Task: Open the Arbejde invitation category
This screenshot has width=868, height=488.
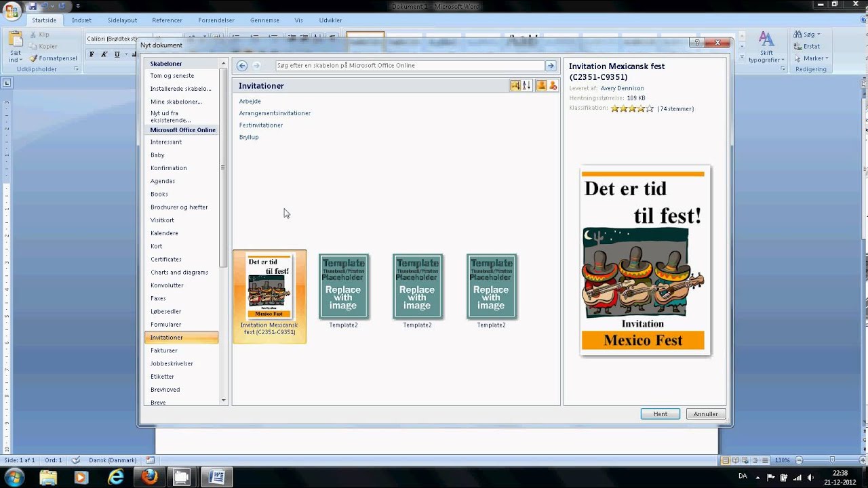Action: point(250,101)
